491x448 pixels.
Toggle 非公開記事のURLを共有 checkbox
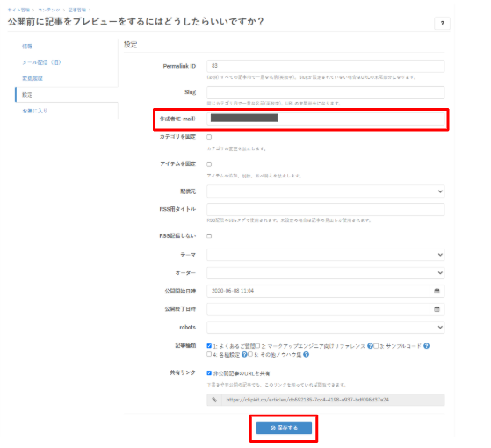[x=209, y=372]
